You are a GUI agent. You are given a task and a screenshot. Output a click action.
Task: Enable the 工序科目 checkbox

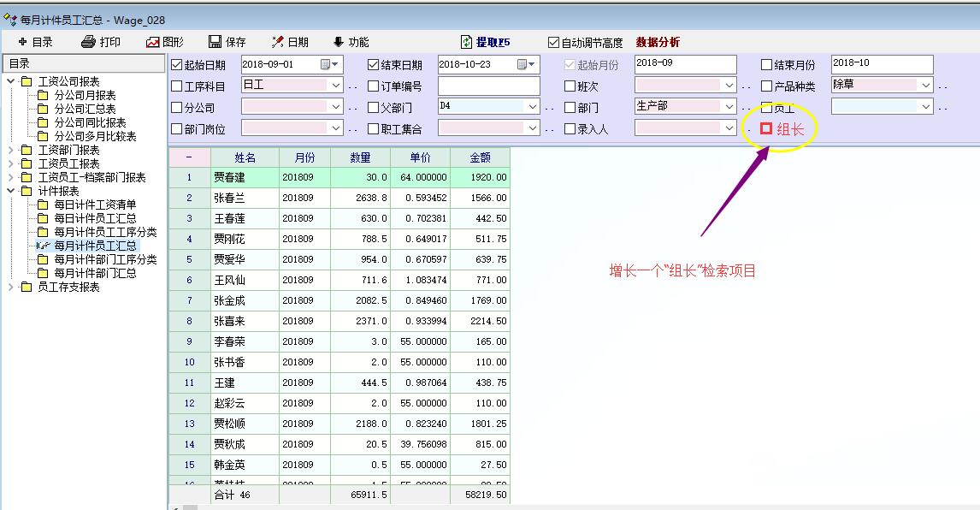pos(177,86)
